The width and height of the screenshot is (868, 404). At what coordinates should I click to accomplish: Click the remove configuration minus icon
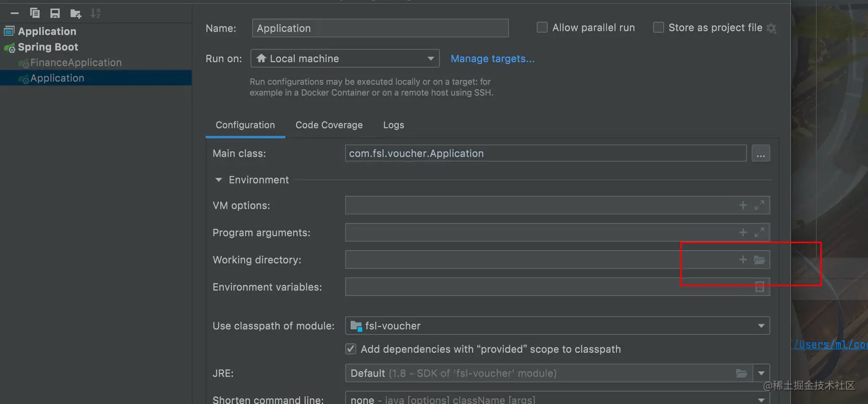pos(15,13)
